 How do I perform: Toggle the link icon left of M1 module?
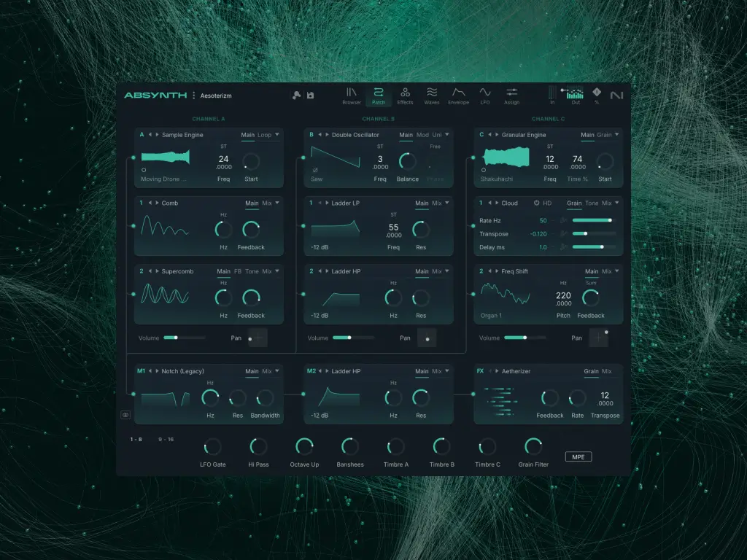pos(125,415)
